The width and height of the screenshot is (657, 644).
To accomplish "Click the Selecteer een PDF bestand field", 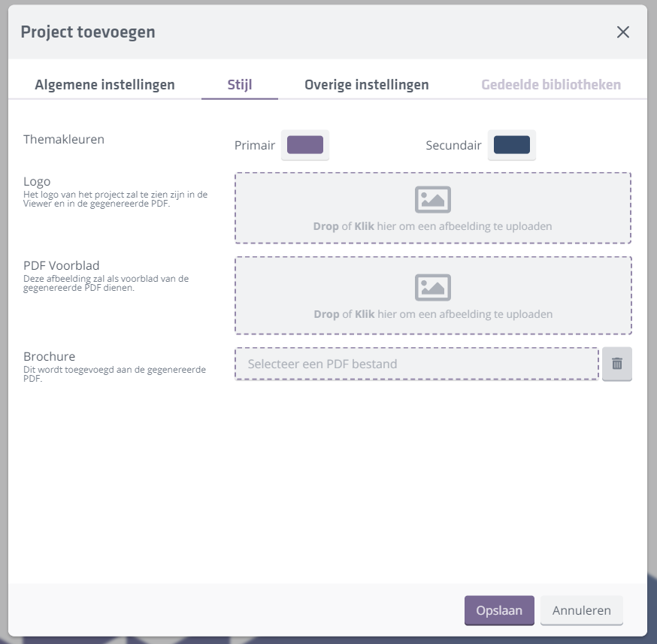I will [416, 364].
